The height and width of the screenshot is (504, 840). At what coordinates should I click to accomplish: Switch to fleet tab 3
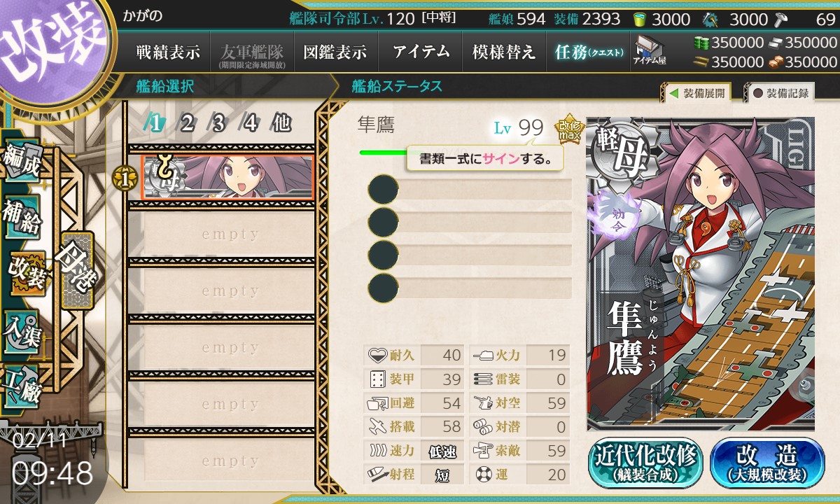pos(218,123)
